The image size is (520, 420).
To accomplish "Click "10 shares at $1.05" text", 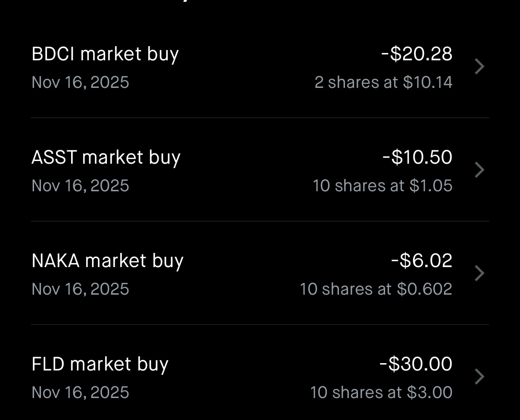I will [382, 186].
